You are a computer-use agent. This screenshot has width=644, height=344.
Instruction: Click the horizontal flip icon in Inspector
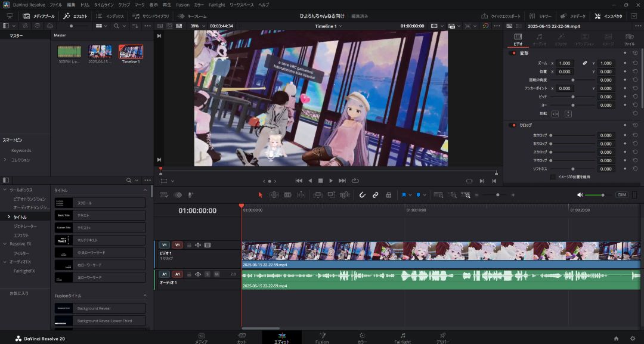point(555,113)
